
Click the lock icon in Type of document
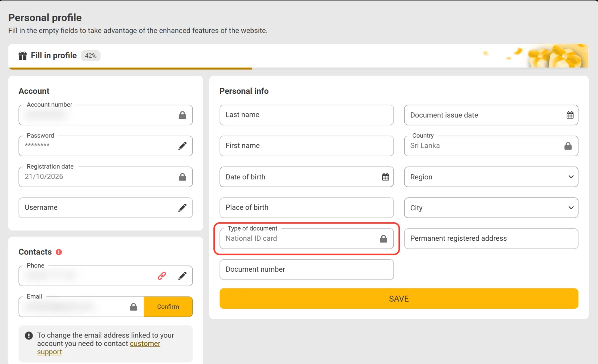[x=383, y=239]
